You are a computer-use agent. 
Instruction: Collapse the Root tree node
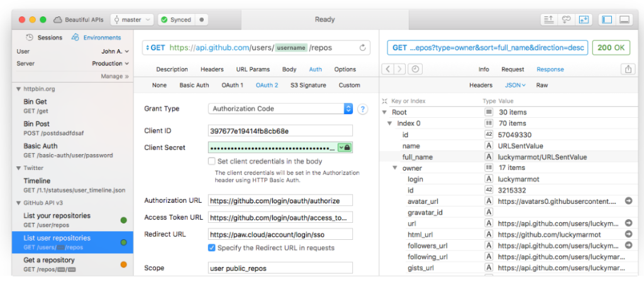[384, 112]
